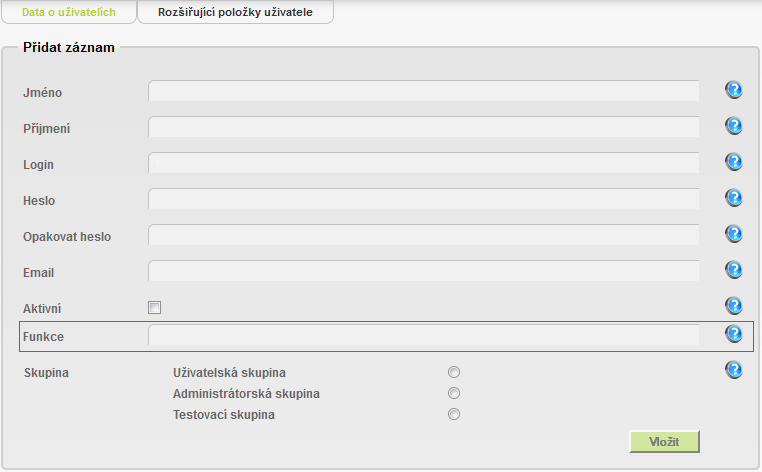762x472 pixels.
Task: Click the Funkce text field
Action: click(424, 335)
